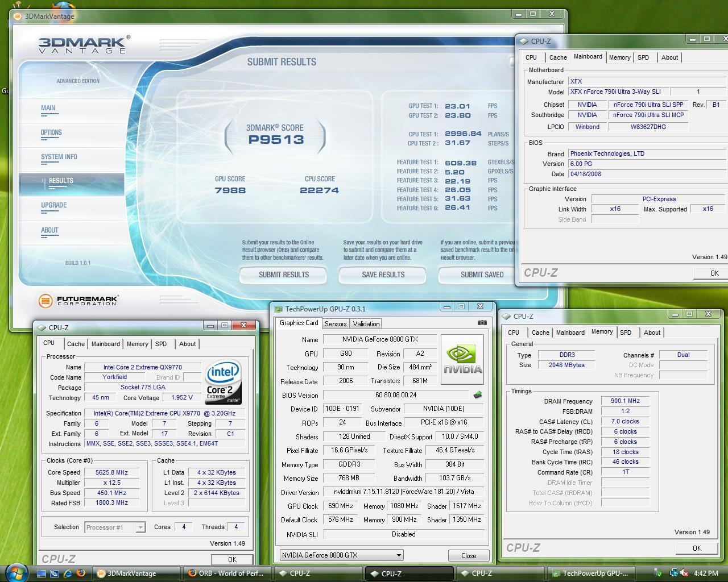This screenshot has height=582, width=728.
Task: Open ABOUT in 3DMark Vantage sidebar
Action: coord(49,230)
